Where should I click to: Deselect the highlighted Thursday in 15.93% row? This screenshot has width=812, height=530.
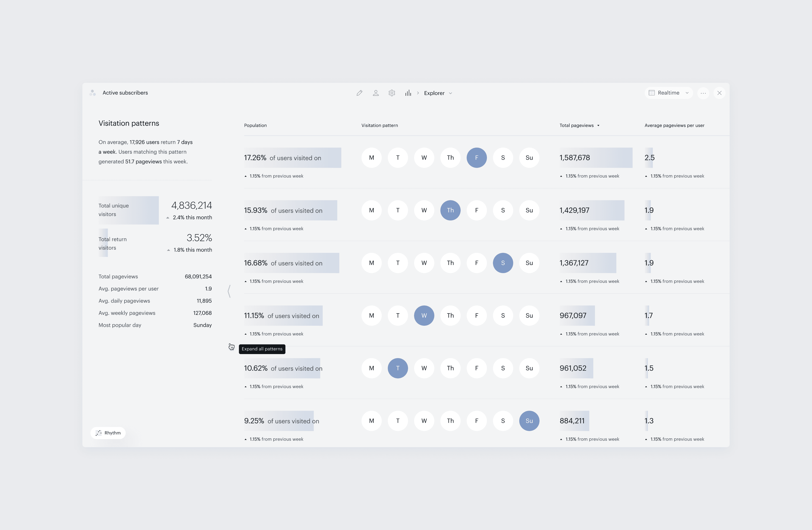[x=450, y=210]
